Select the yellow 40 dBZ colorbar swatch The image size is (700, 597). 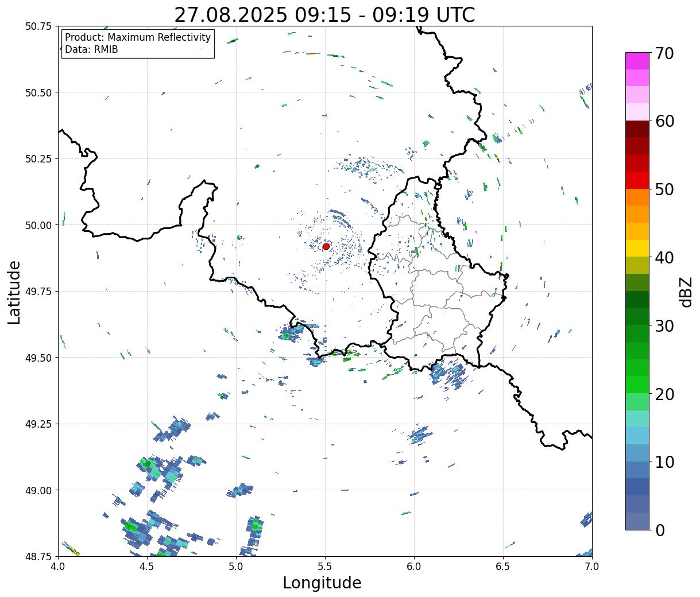click(x=637, y=249)
